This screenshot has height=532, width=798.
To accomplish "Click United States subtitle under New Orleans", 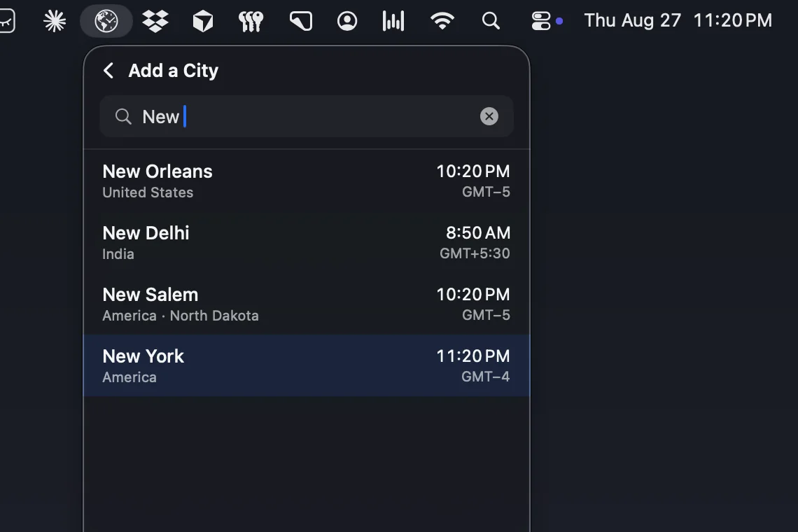I will pos(148,192).
